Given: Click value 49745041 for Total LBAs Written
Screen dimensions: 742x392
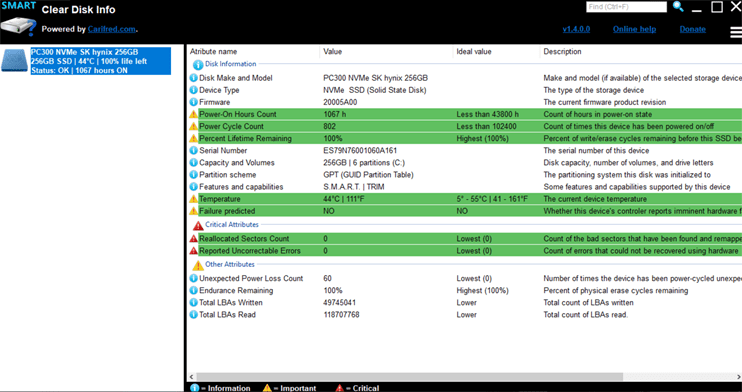Looking at the screenshot, I should click(340, 303).
